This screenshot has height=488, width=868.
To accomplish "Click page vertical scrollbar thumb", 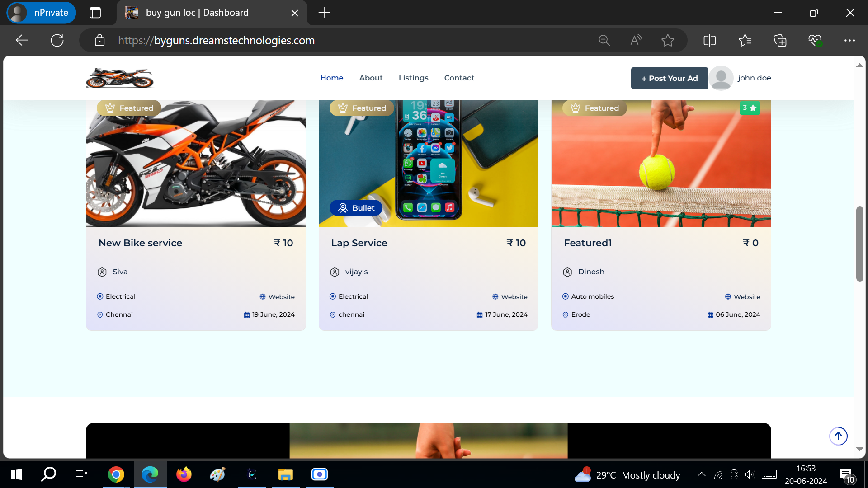I will [x=859, y=244].
